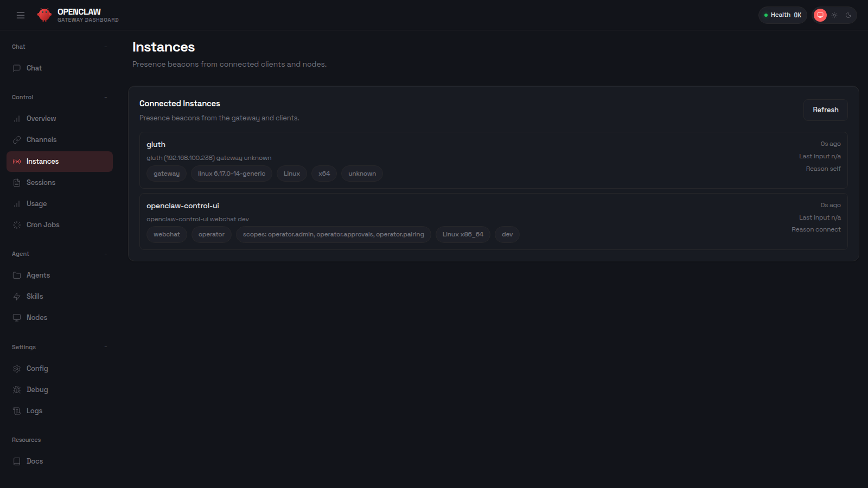Collapse the Settings sidebar section

pyautogui.click(x=105, y=347)
